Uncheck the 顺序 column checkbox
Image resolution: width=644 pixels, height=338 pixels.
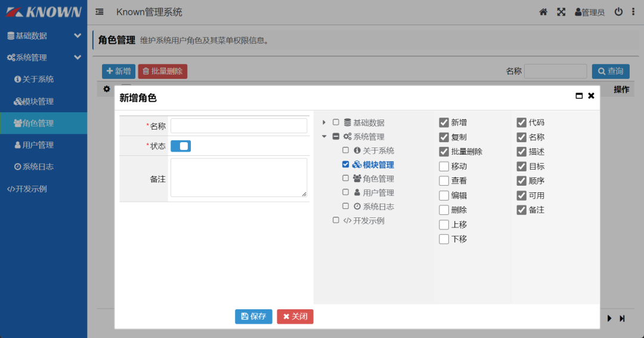click(521, 181)
